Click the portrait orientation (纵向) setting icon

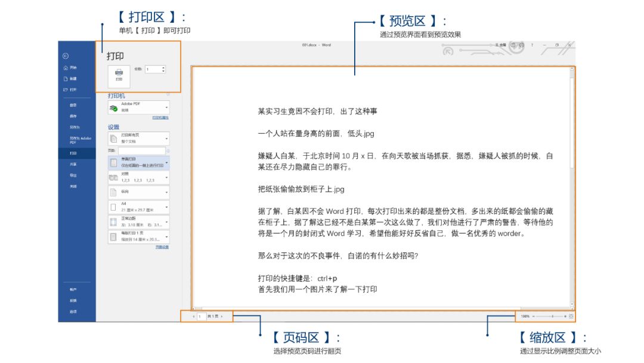[x=114, y=192]
